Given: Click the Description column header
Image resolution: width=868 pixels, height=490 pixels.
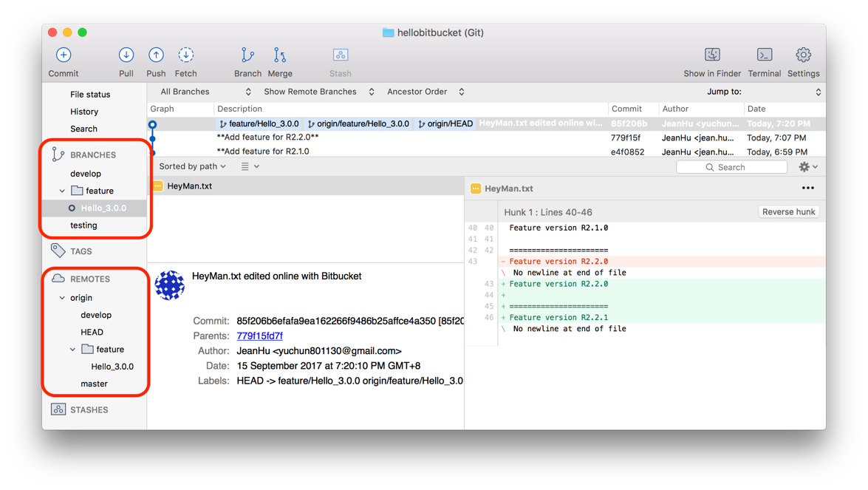Looking at the screenshot, I should [x=239, y=109].
